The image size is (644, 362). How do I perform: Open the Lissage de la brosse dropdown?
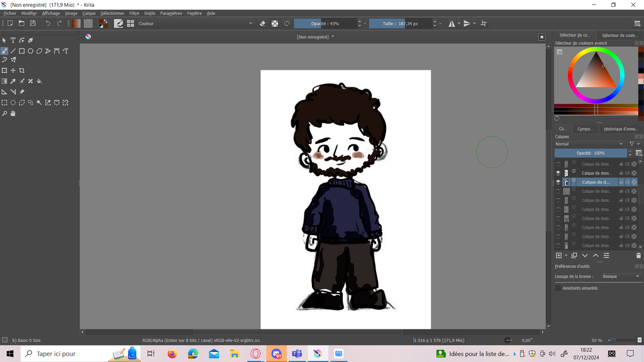[620, 277]
